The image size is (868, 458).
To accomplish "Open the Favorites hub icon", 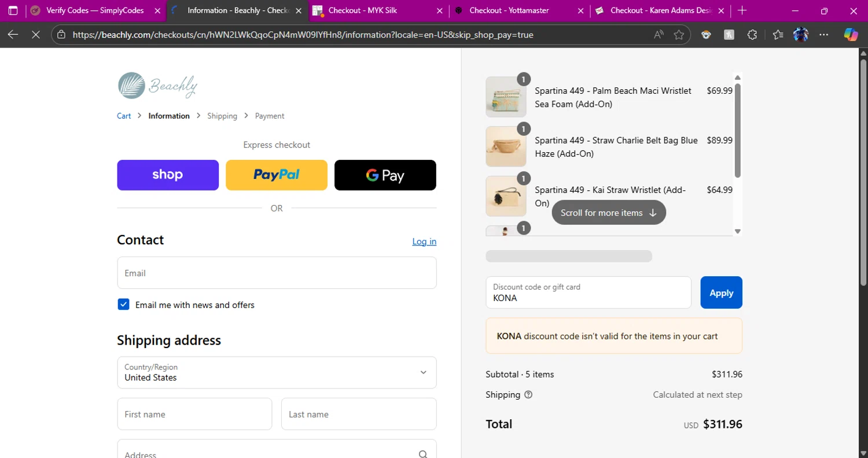I will coord(777,35).
